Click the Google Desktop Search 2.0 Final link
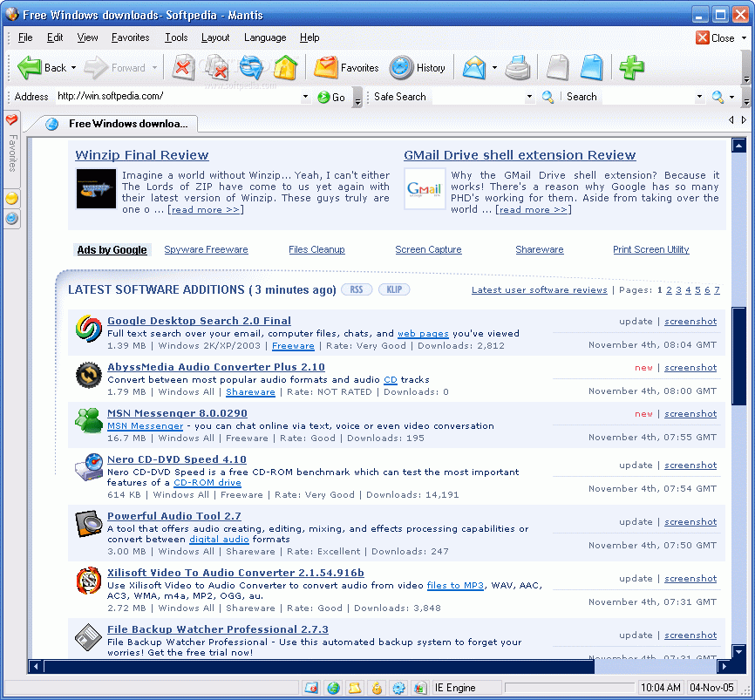 coord(199,321)
